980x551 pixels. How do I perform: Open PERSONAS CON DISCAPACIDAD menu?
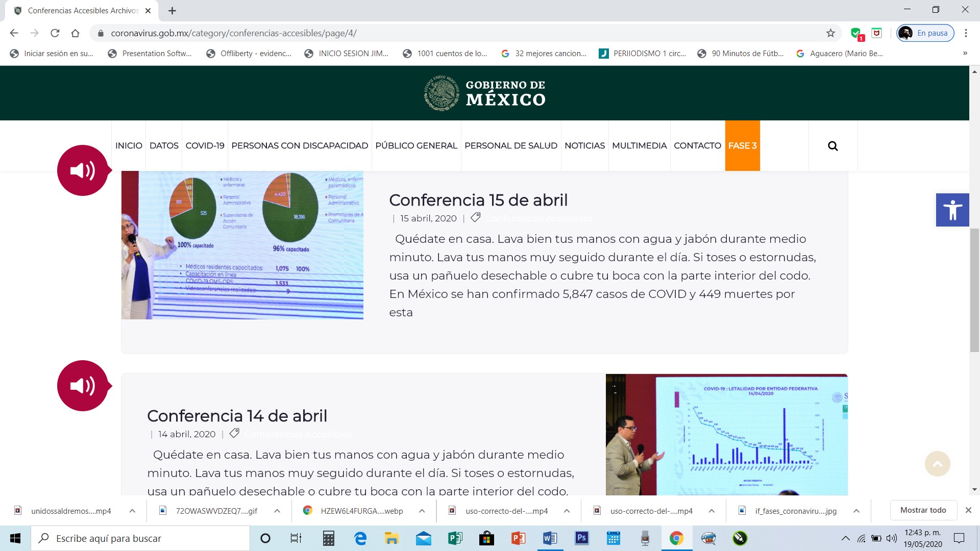pos(300,146)
